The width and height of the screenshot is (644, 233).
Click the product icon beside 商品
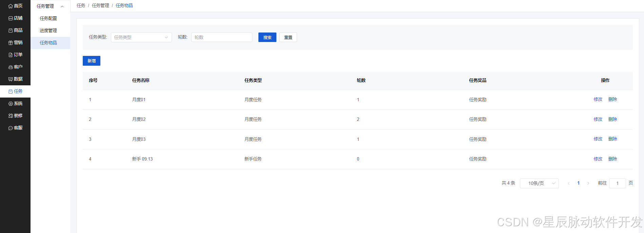click(x=11, y=30)
